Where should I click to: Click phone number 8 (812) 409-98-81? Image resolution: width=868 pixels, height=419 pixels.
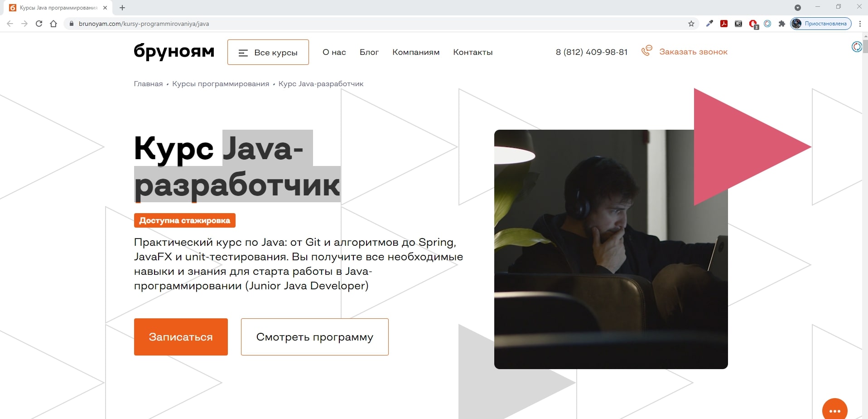click(x=592, y=52)
